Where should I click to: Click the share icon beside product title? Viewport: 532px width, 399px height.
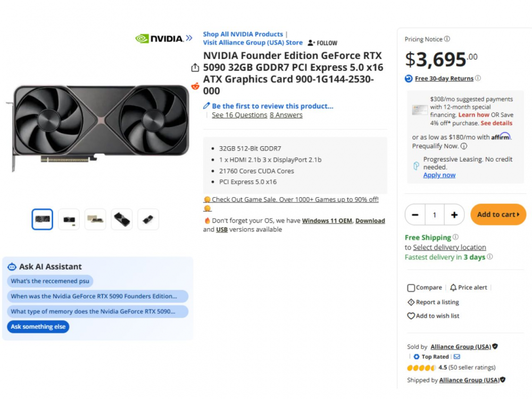point(195,68)
